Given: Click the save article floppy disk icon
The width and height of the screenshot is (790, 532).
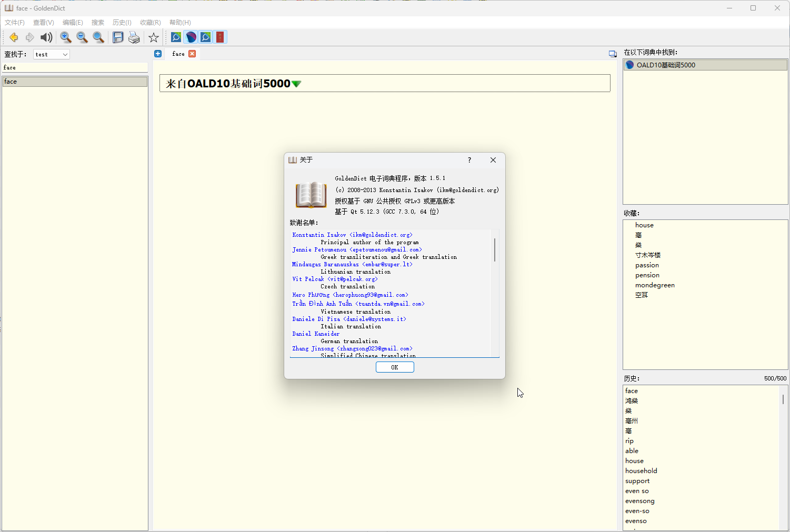Looking at the screenshot, I should (118, 37).
